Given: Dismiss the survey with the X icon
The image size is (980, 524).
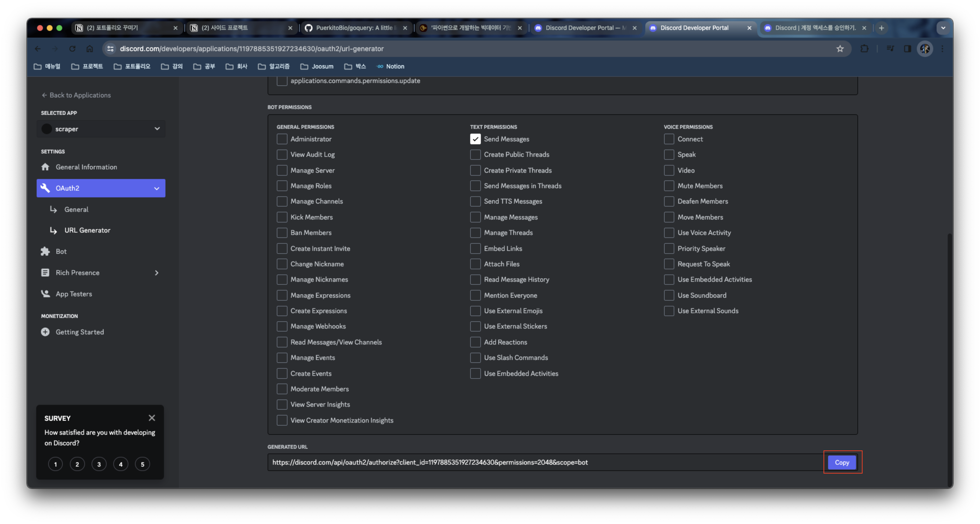Looking at the screenshot, I should pos(152,418).
